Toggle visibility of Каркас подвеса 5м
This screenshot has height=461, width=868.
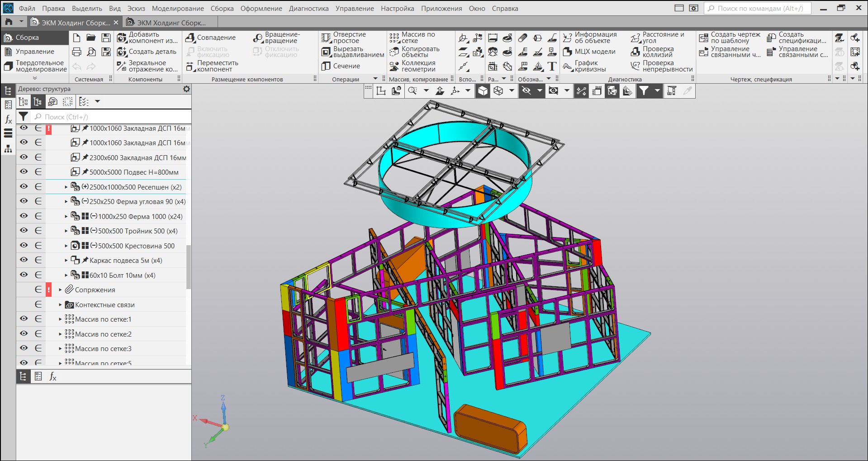coord(24,260)
